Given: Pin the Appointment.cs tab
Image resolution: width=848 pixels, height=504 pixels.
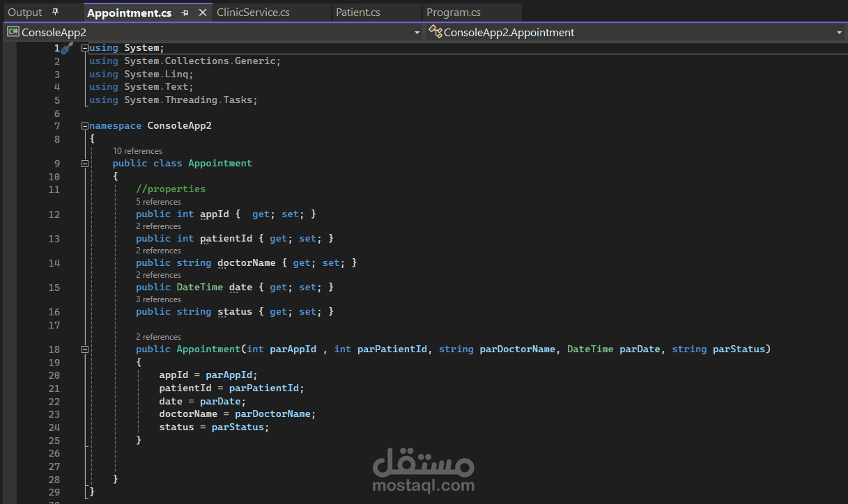Looking at the screenshot, I should 185,13.
